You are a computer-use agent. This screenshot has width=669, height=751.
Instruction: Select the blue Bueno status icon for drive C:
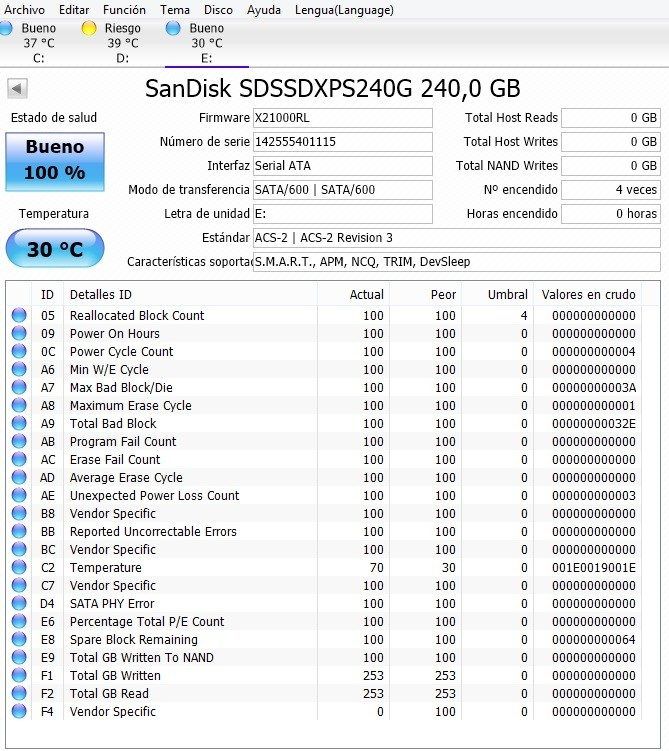(9, 28)
